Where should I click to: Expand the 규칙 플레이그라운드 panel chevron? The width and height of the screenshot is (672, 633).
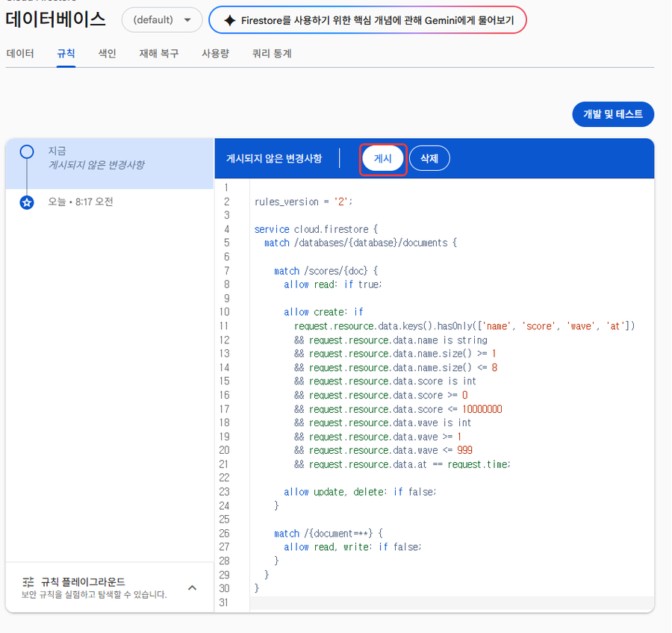(x=193, y=587)
